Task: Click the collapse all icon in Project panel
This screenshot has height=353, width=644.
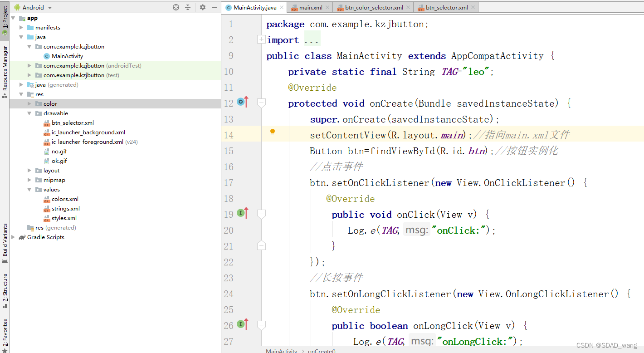Action: [x=188, y=7]
